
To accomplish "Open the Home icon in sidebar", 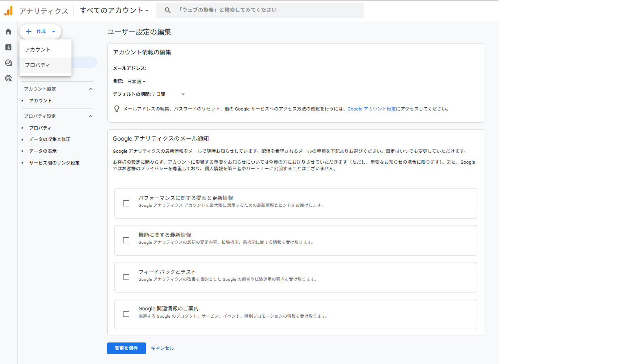I will click(x=9, y=32).
